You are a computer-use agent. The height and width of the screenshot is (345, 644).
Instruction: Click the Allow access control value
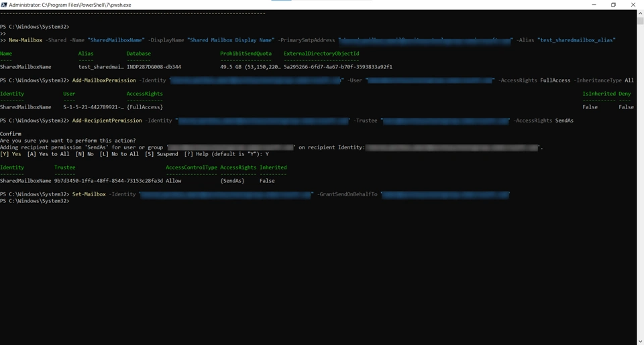[173, 181]
